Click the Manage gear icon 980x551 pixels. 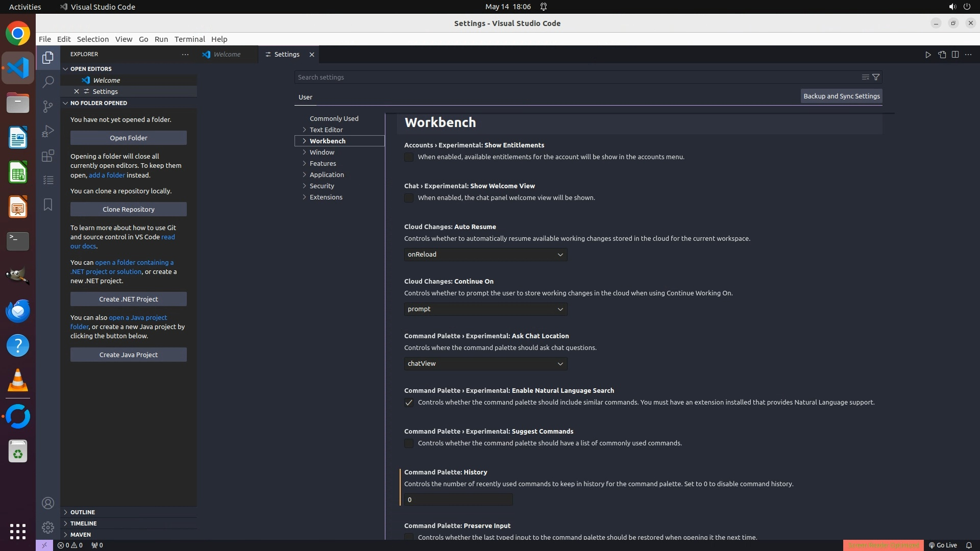click(48, 527)
